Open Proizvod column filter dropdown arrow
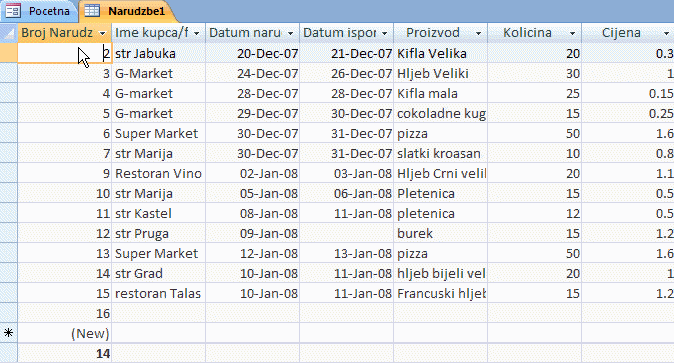 478,33
